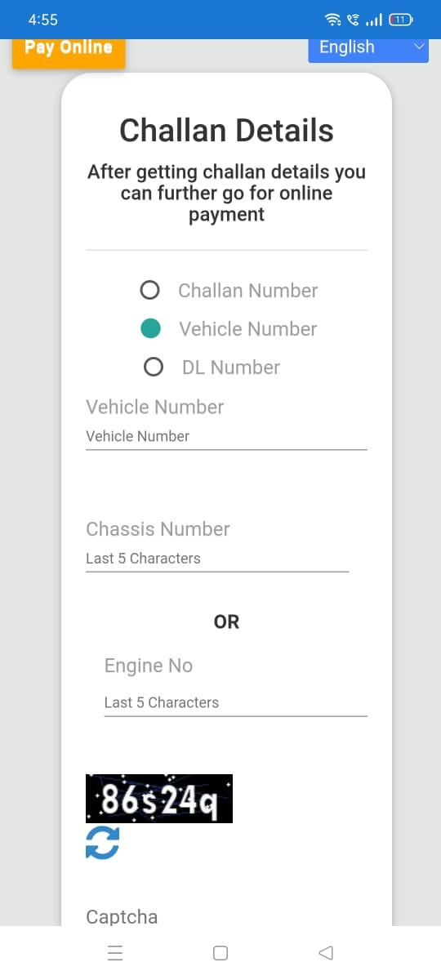The width and height of the screenshot is (441, 980).
Task: Tap the signal strength bars icon
Action: point(375,19)
